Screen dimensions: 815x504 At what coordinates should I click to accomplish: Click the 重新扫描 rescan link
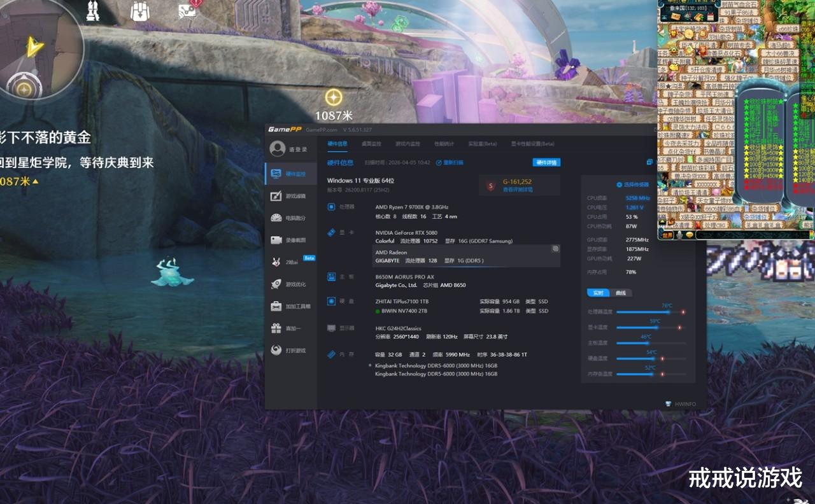(x=450, y=162)
